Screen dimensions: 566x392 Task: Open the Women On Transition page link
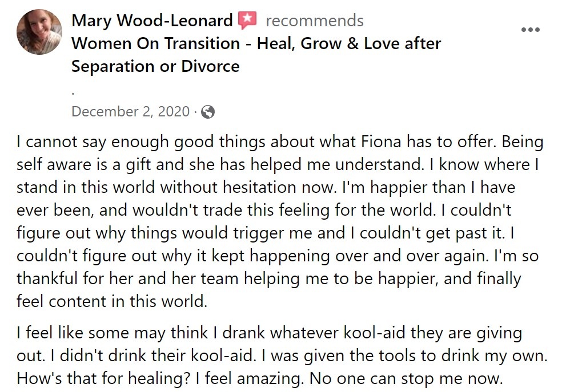click(x=256, y=43)
